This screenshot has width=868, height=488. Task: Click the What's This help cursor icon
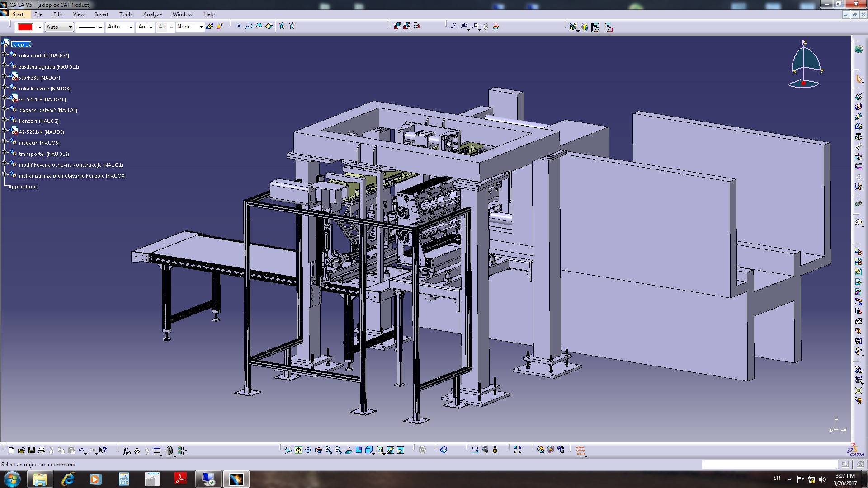point(103,450)
